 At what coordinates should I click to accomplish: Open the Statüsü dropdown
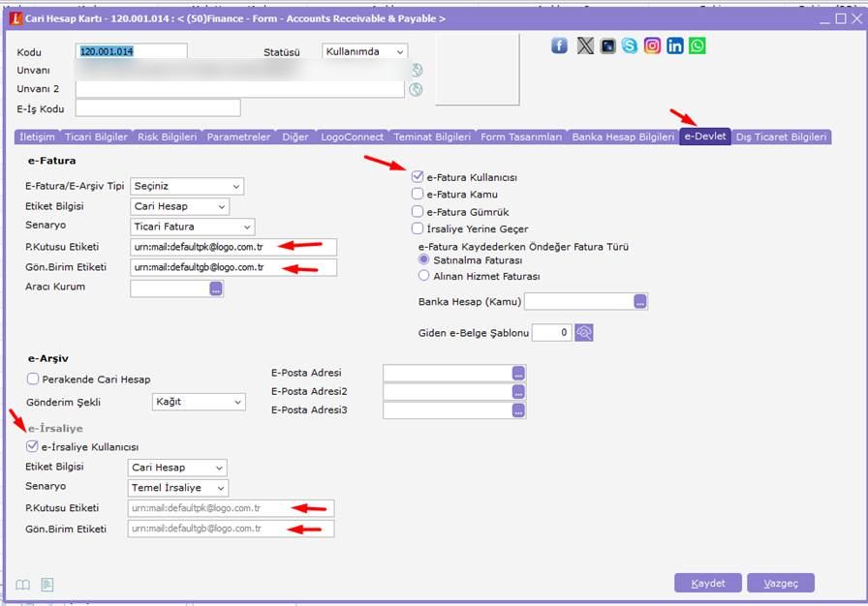[x=365, y=51]
